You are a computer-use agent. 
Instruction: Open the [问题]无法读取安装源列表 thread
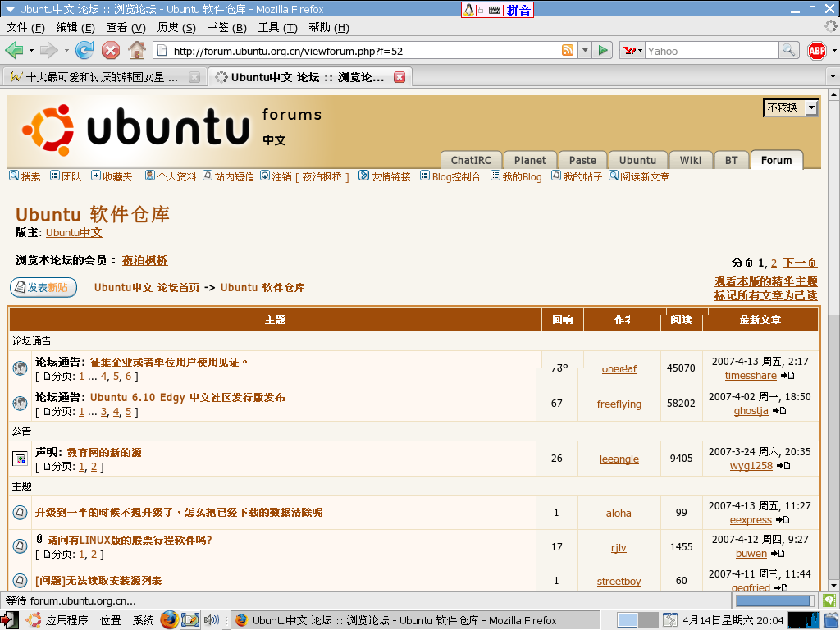pos(98,580)
